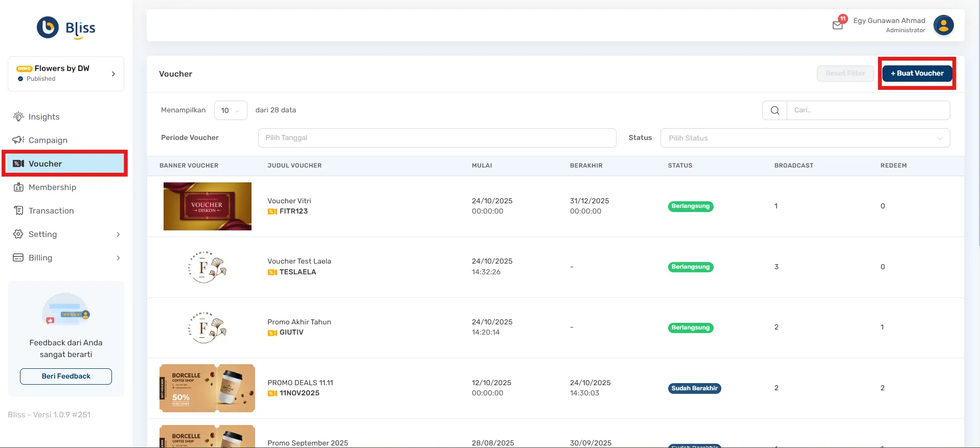Screen dimensions: 980x448
Task: Click the Reset Filter button
Action: tap(845, 74)
